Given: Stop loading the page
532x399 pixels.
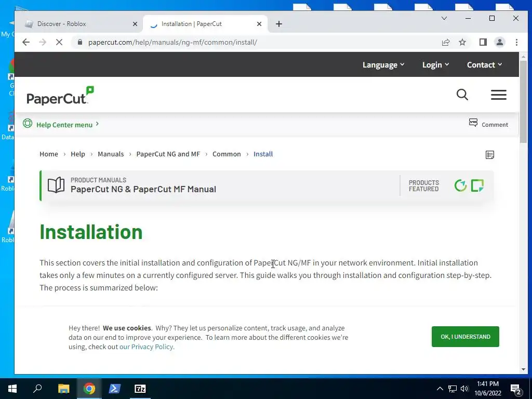Looking at the screenshot, I should (x=59, y=42).
